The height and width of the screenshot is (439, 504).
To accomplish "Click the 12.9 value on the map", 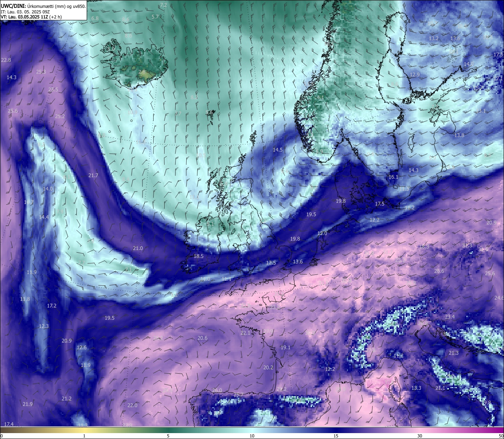I will pos(415,75).
